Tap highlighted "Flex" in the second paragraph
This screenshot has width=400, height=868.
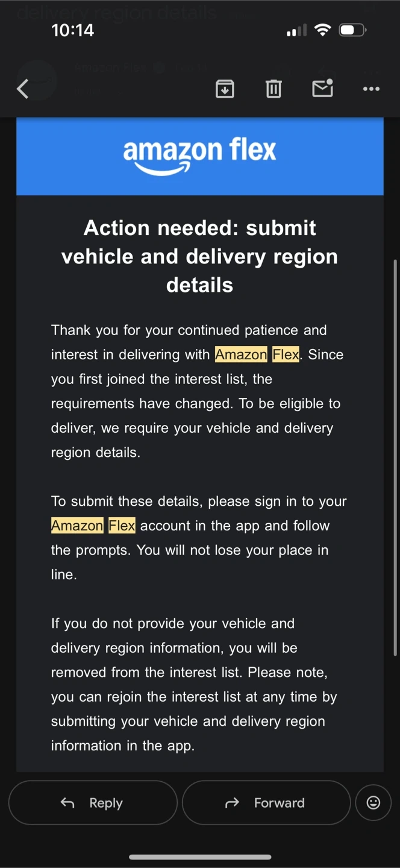[122, 526]
